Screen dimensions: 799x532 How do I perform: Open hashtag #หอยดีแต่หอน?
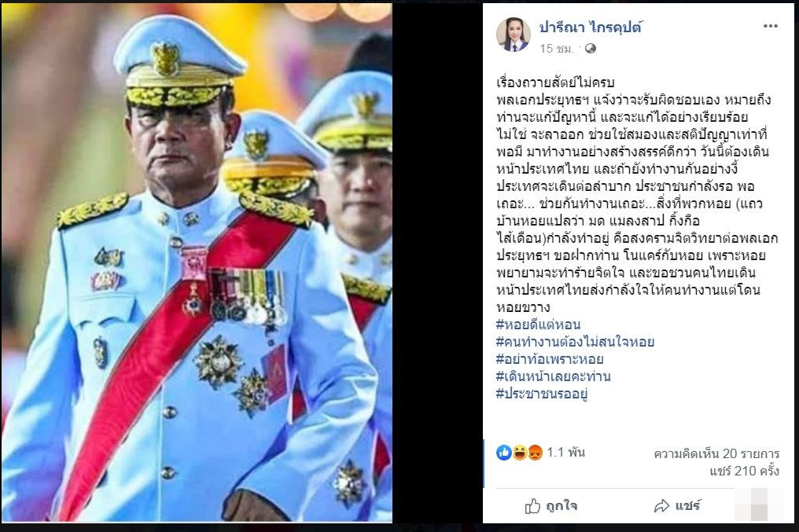538,325
